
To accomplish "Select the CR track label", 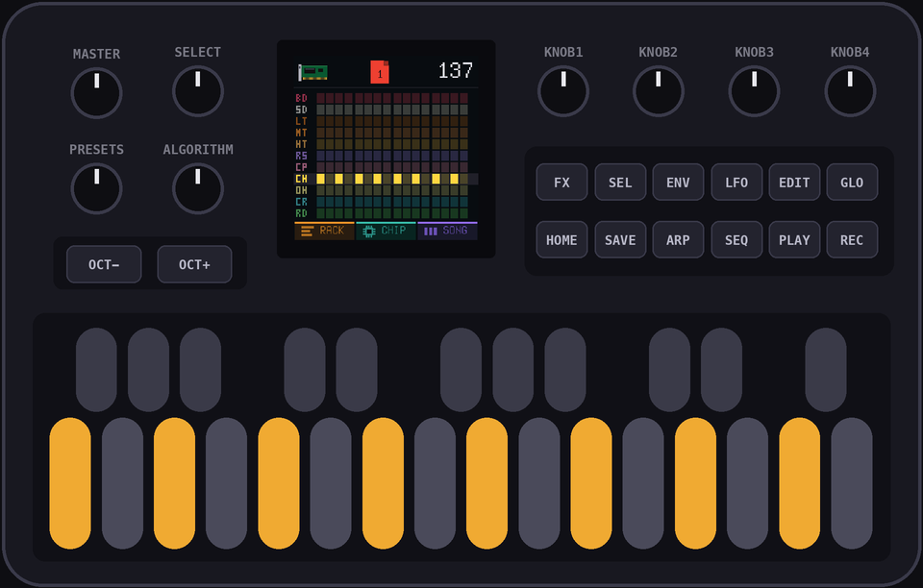I will pyautogui.click(x=301, y=202).
